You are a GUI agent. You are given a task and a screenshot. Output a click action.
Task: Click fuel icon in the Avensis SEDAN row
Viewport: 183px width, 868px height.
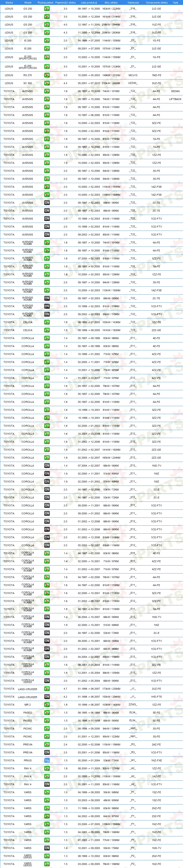47,91
